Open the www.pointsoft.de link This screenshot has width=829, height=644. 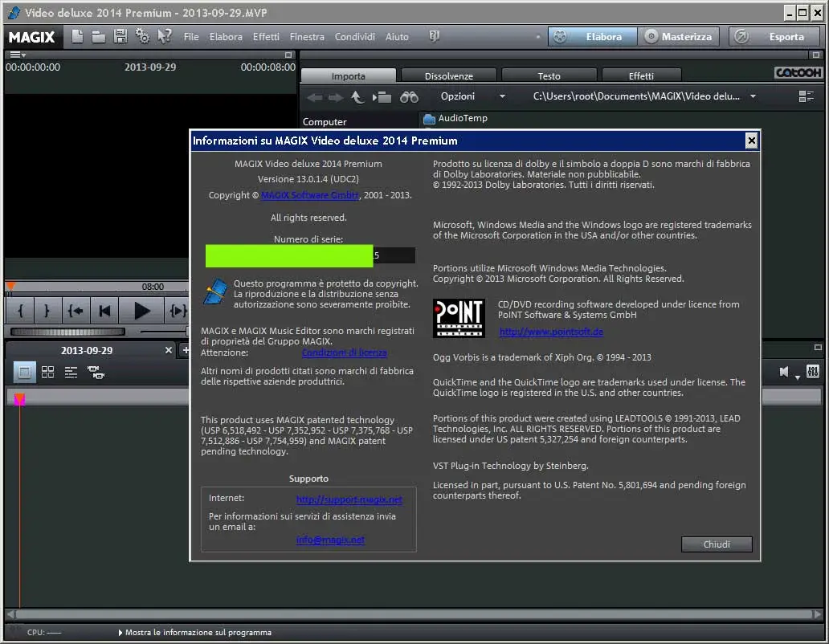pos(551,332)
